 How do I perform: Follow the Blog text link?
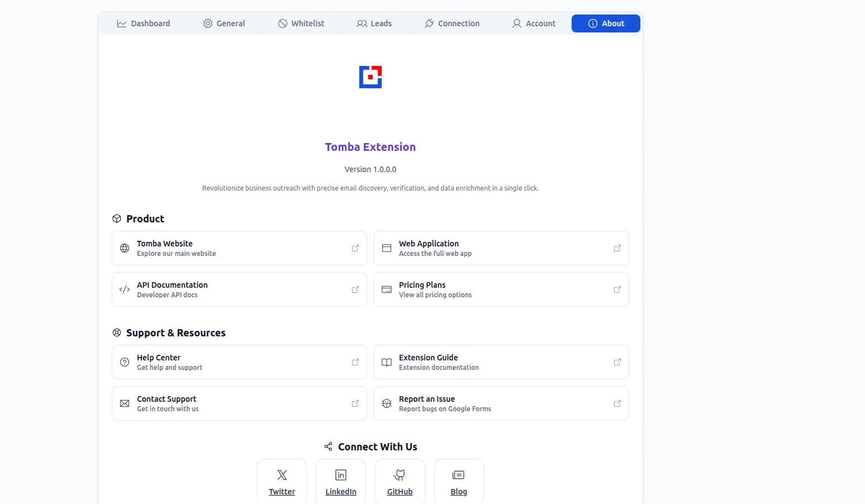(x=459, y=492)
